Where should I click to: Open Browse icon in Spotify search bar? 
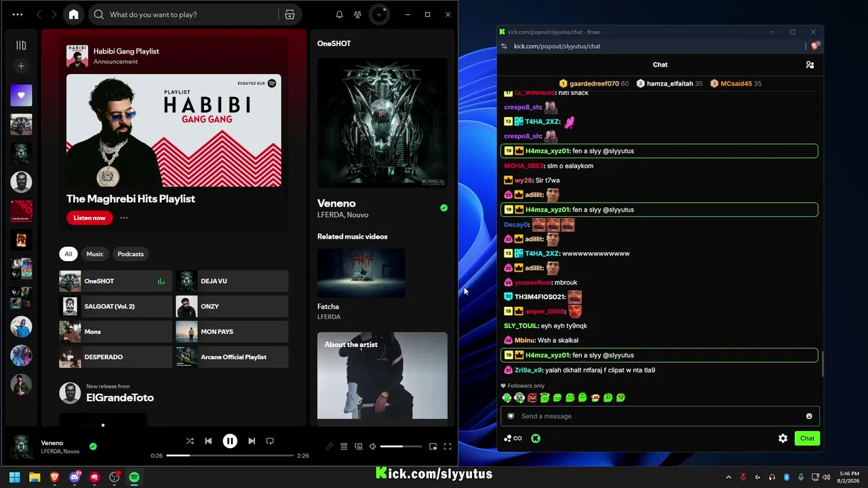[290, 14]
